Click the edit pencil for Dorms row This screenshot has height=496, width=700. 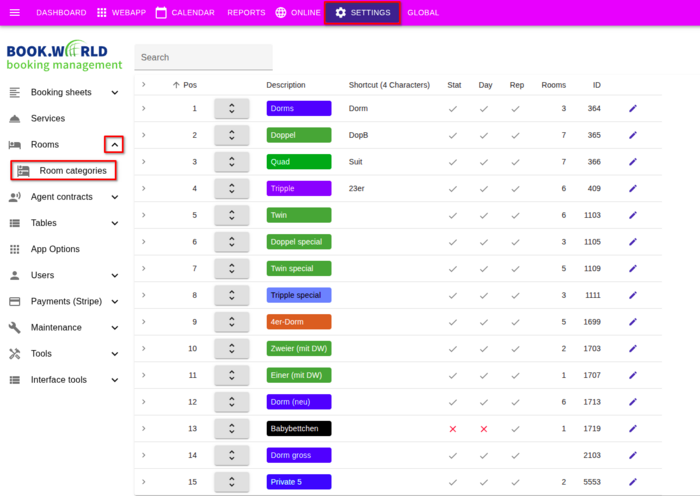632,108
